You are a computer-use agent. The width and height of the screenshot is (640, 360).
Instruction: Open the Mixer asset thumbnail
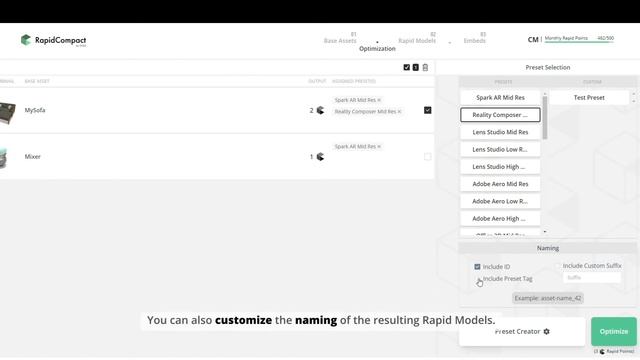point(4,157)
